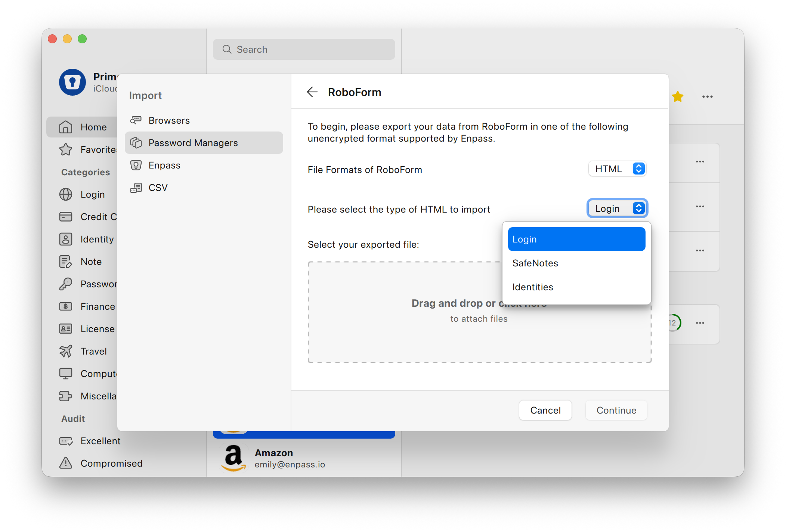Click the ellipsis beside the 12 indicator
Viewport: 786px width, 532px height.
[700, 323]
